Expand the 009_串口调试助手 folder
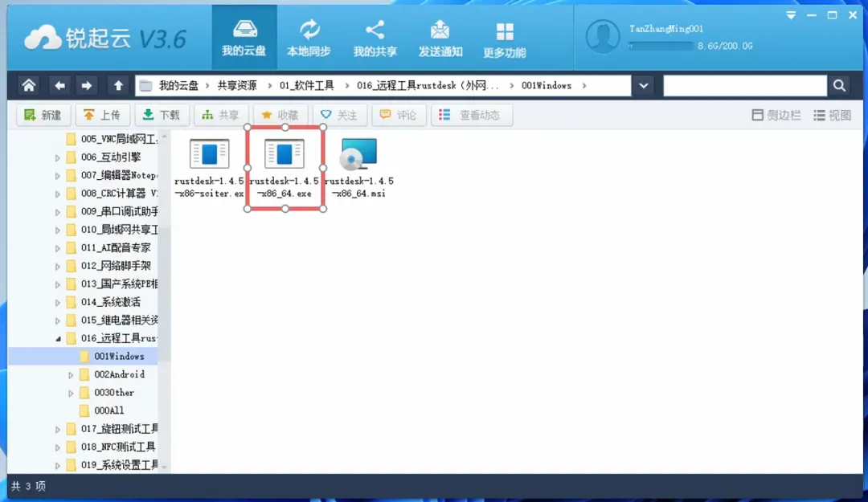The width and height of the screenshot is (868, 502). (x=58, y=212)
